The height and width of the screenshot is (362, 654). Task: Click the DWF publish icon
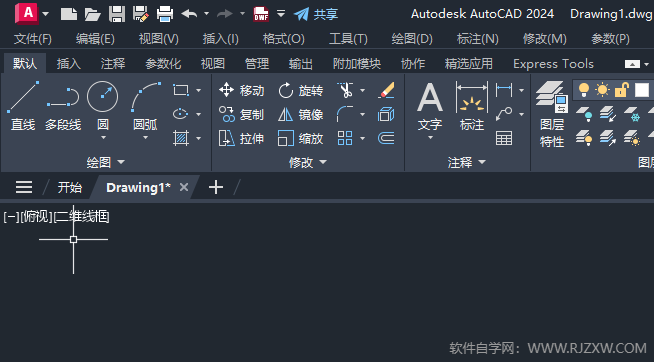pos(261,14)
